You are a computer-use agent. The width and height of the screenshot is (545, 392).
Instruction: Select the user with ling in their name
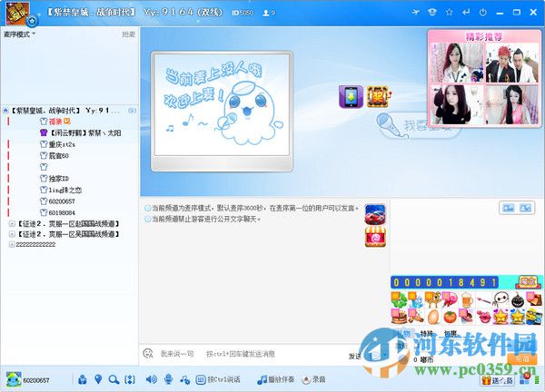point(61,190)
